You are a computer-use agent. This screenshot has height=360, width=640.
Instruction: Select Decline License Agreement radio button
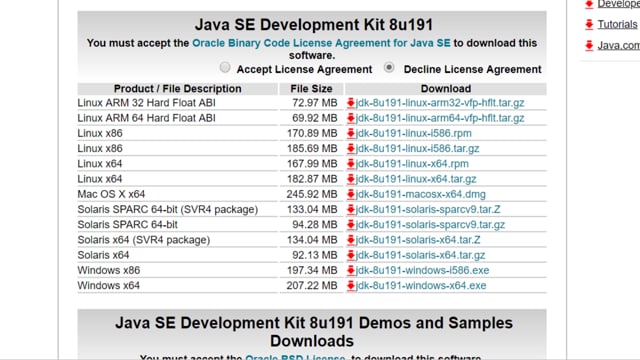[389, 67]
